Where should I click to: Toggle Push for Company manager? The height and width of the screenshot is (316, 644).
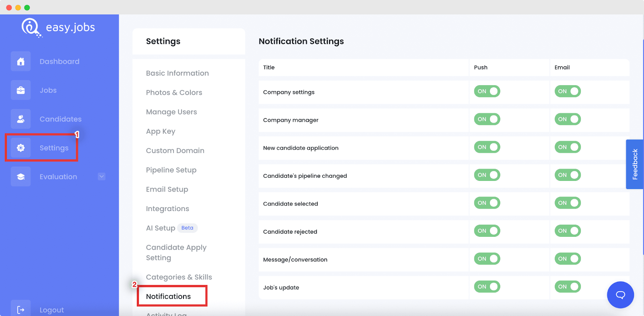pos(487,119)
